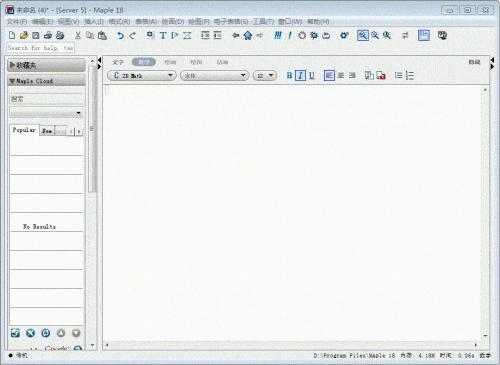
Task: Create a new document with the blank page icon
Action: click(12, 35)
